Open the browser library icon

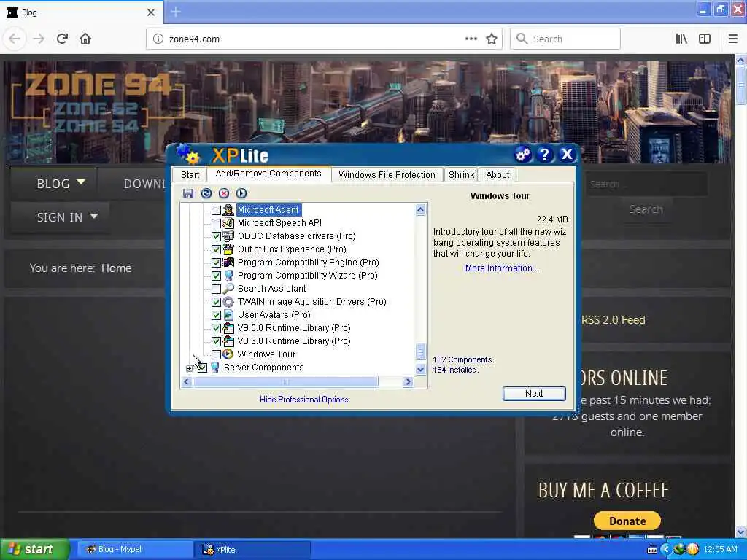[x=681, y=39]
